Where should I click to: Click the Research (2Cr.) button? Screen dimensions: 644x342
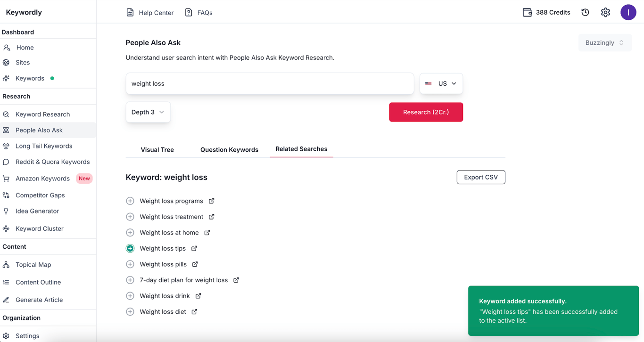(x=426, y=112)
